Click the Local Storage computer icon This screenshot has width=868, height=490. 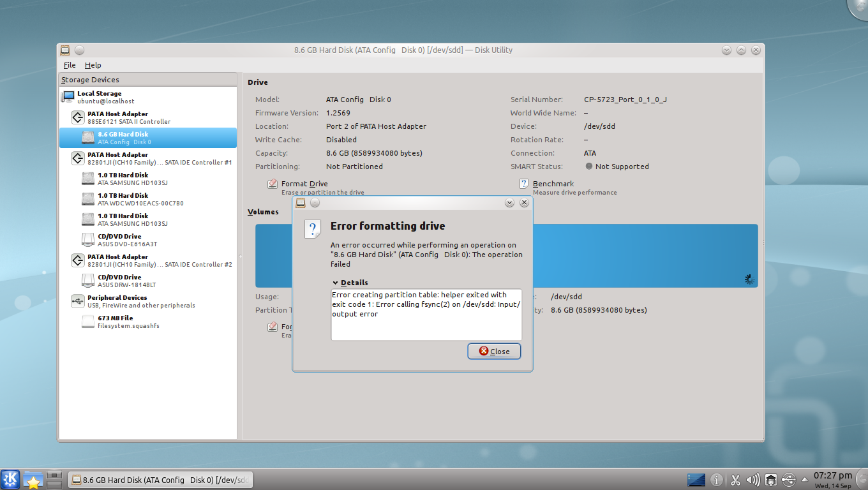[x=68, y=97]
